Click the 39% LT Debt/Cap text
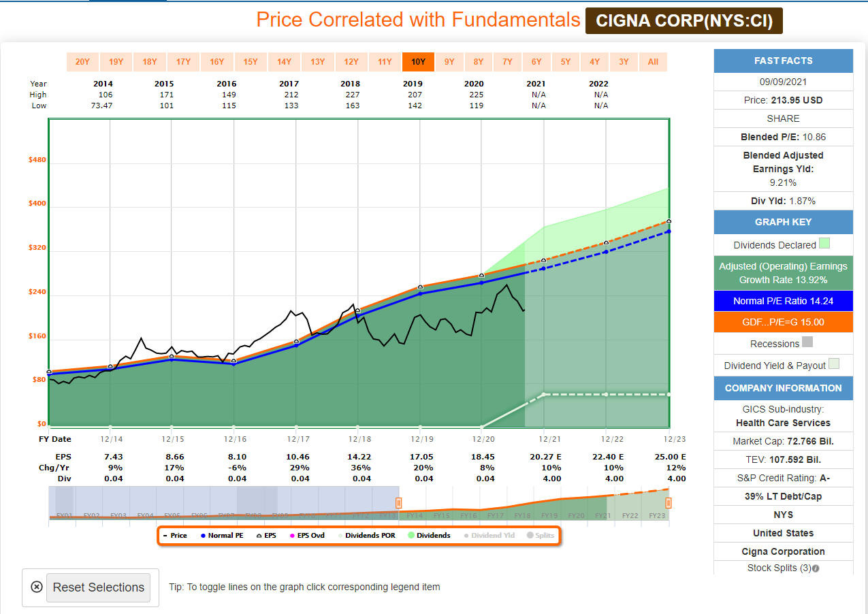Image resolution: width=868 pixels, height=614 pixels. coord(783,496)
